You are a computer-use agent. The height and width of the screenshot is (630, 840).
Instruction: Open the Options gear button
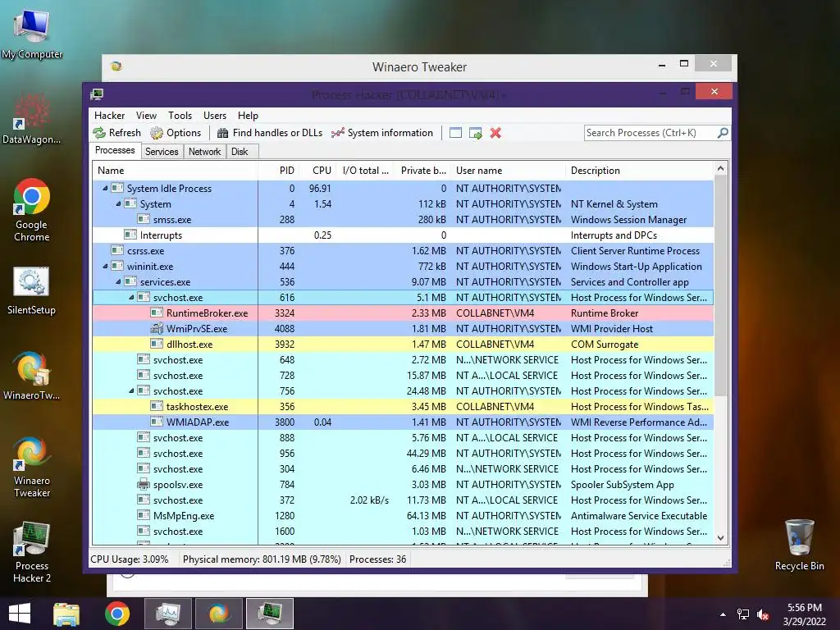[x=176, y=133]
